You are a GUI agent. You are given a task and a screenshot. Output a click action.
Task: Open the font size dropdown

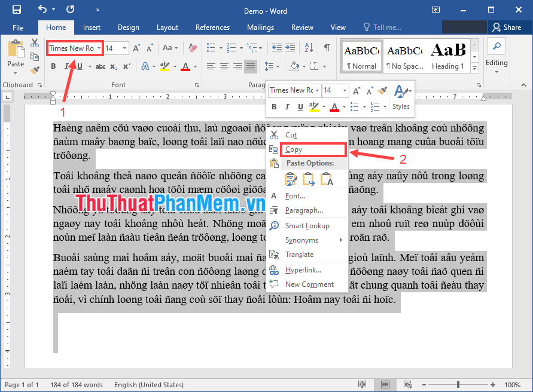coord(124,48)
